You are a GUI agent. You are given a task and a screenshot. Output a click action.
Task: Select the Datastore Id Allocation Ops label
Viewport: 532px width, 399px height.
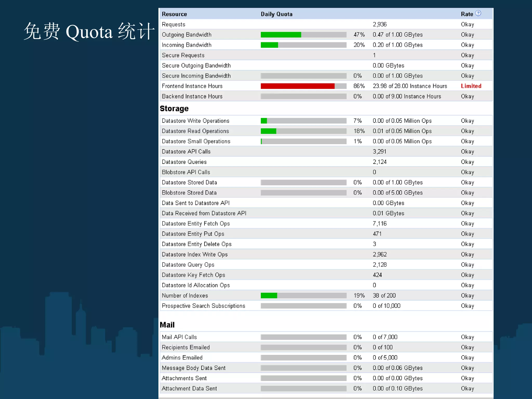click(196, 285)
